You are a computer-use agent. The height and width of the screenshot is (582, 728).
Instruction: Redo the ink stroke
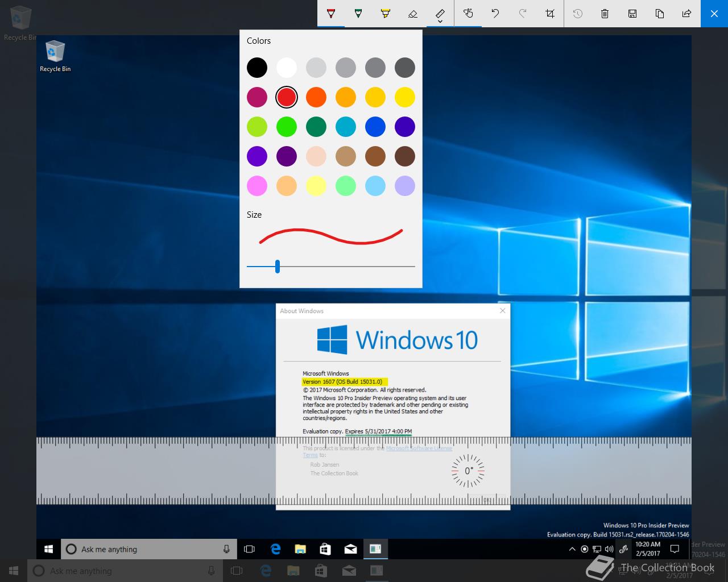[523, 14]
